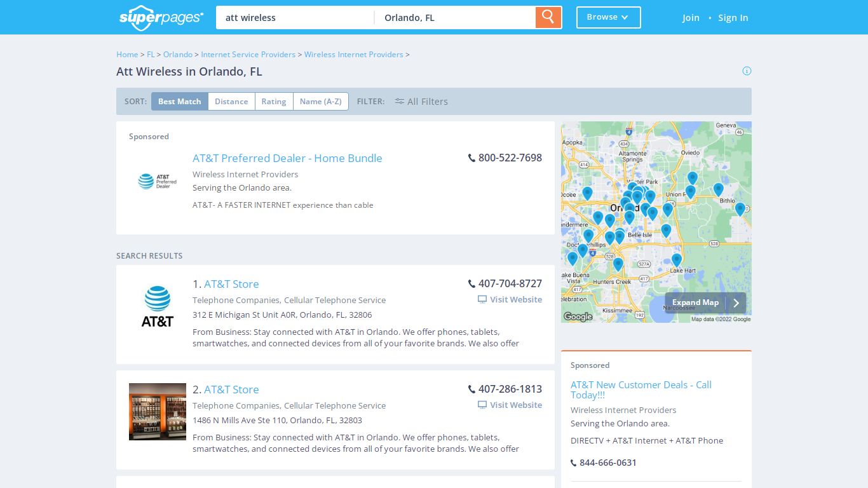Expand the map with the arrow chevron
This screenshot has height=488, width=868.
(x=736, y=303)
